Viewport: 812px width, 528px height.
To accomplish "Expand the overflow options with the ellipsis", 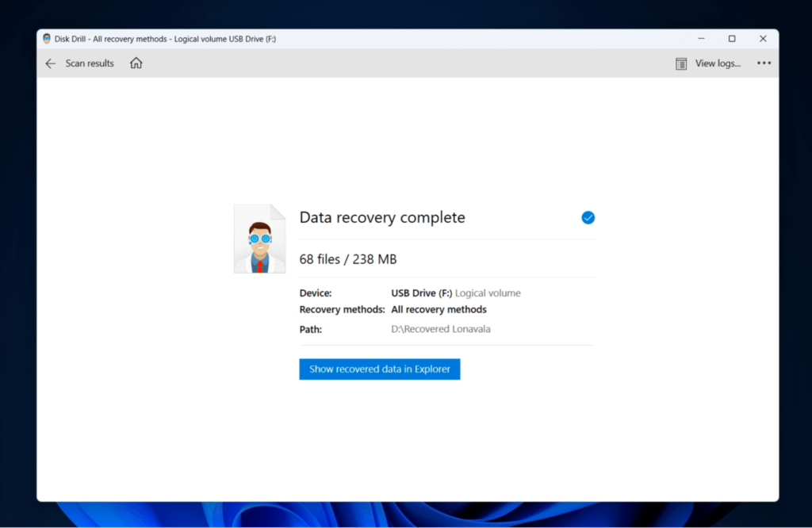I will (764, 63).
